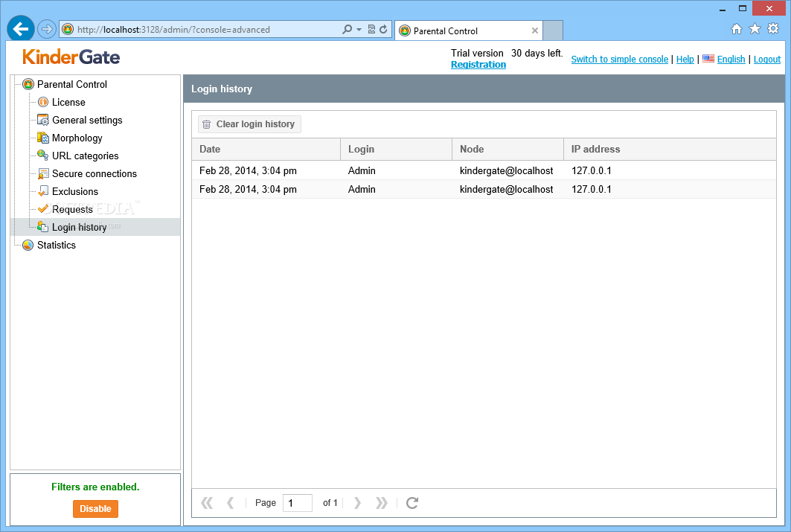Click the Requests checkmark icon
Screen dimensions: 791x532
pos(43,209)
